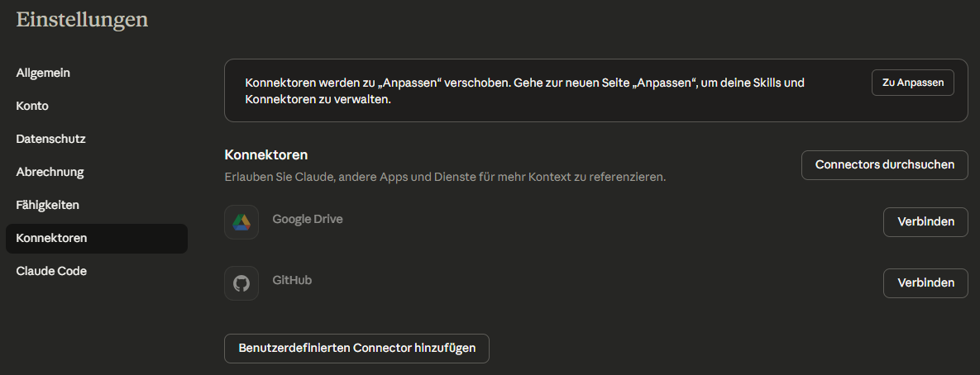Viewport: 980px width, 375px height.
Task: Click the Einstellungen page heading
Action: click(82, 19)
